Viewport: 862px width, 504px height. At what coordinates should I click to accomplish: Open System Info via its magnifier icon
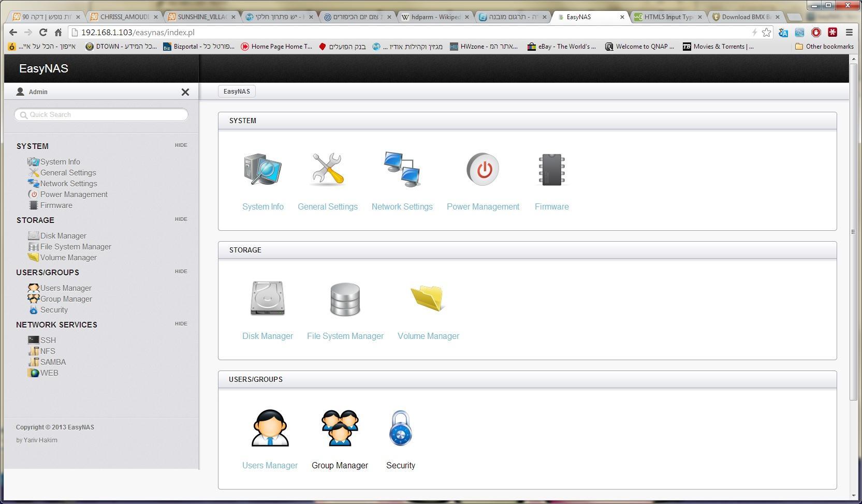[262, 169]
